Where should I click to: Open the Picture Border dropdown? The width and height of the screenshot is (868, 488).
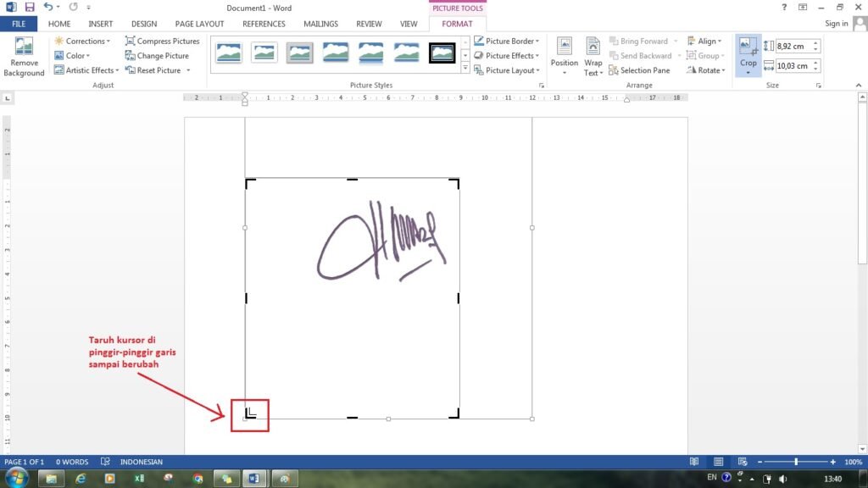pos(506,41)
